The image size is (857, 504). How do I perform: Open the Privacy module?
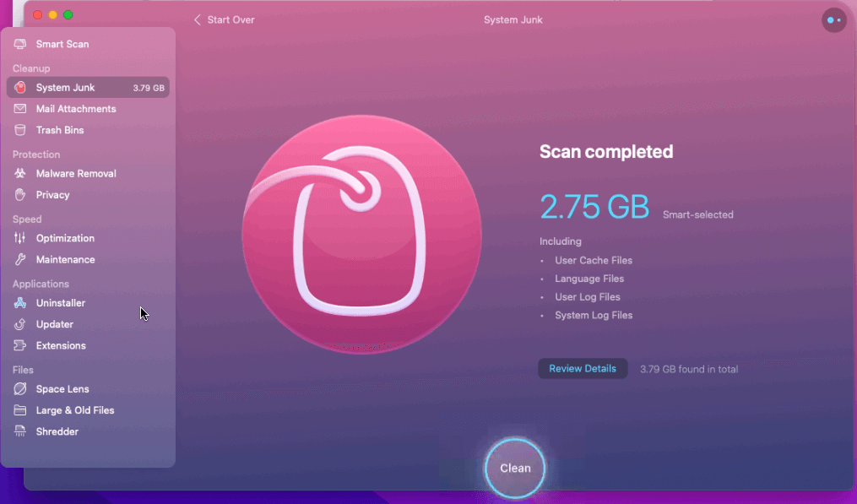coord(88,195)
